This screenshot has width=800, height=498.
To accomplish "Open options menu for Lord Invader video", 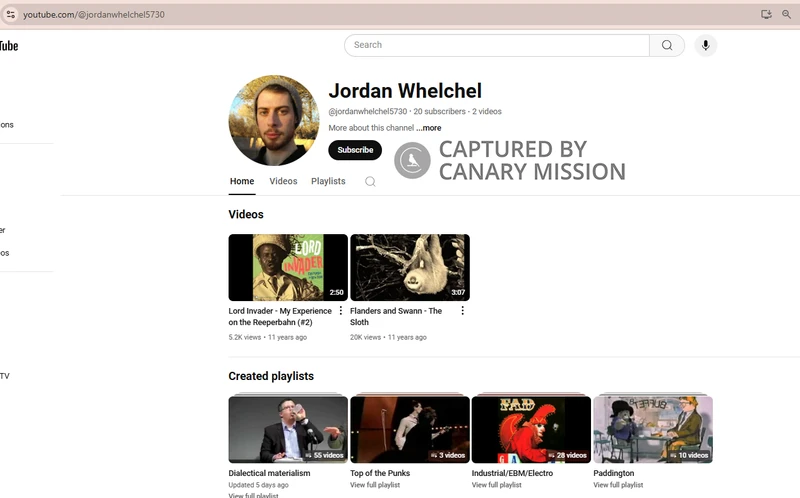I will click(x=341, y=311).
